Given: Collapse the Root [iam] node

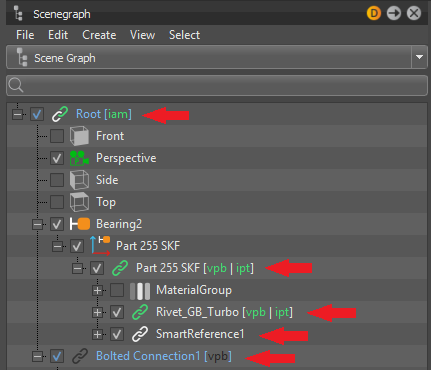Looking at the screenshot, I should pyautogui.click(x=17, y=114).
